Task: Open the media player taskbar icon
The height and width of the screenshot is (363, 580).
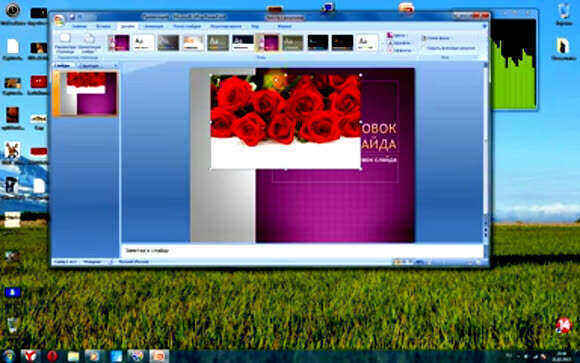Action: click(x=94, y=356)
